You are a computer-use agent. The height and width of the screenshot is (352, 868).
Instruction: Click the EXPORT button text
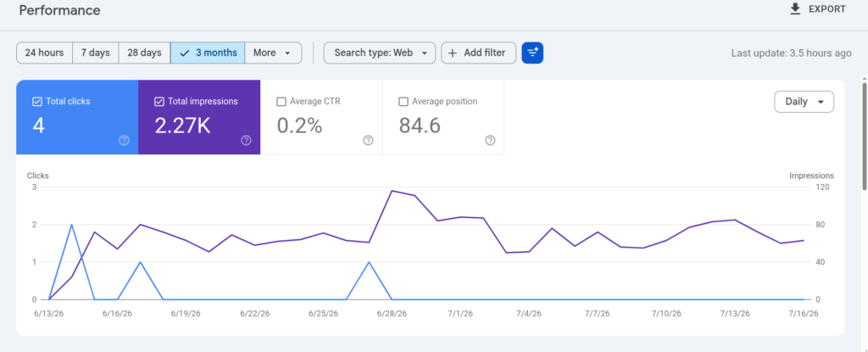tap(827, 8)
